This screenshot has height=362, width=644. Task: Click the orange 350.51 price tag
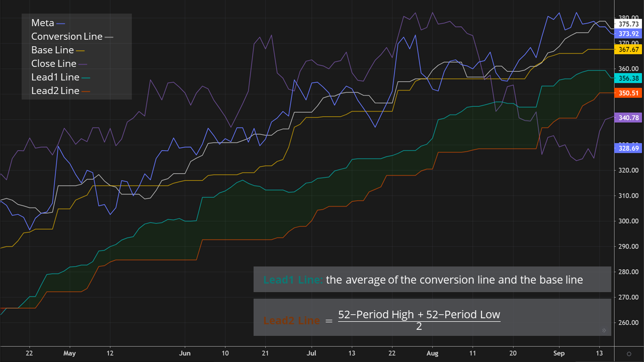(629, 93)
